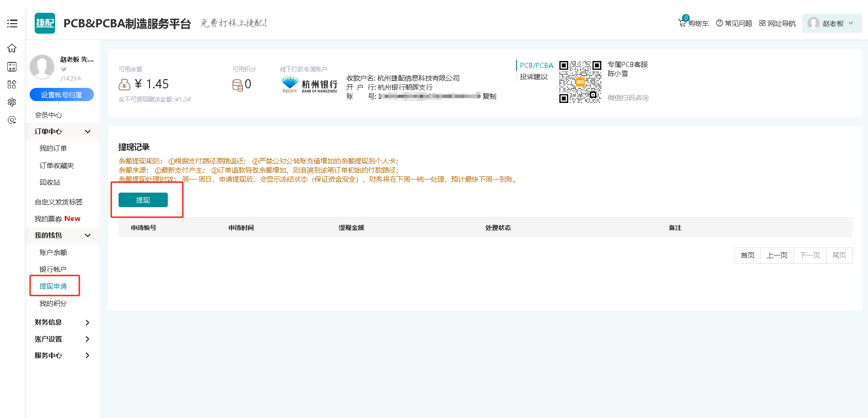Open 银行帐户
The width and height of the screenshot is (868, 418).
point(53,269)
